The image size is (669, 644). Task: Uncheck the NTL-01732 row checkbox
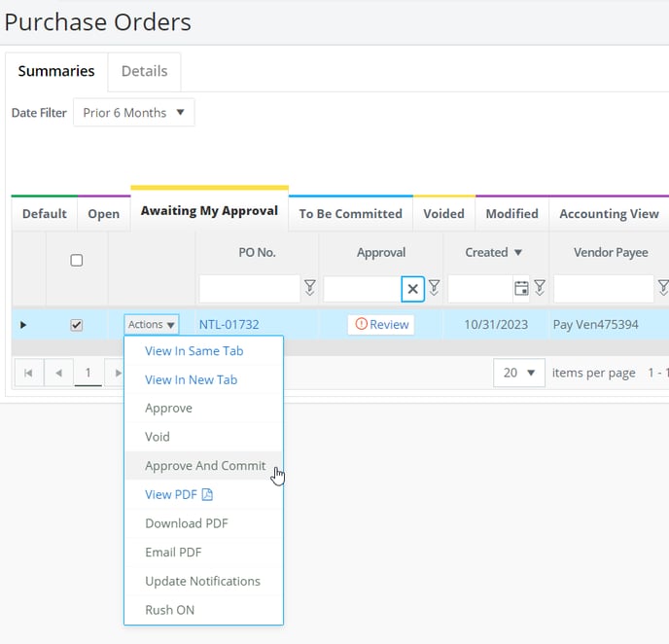tap(77, 325)
